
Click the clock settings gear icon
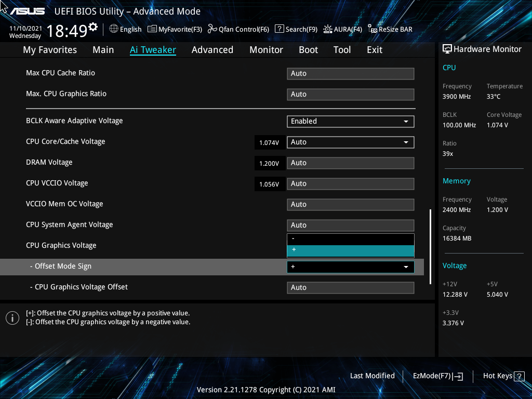pyautogui.click(x=93, y=26)
